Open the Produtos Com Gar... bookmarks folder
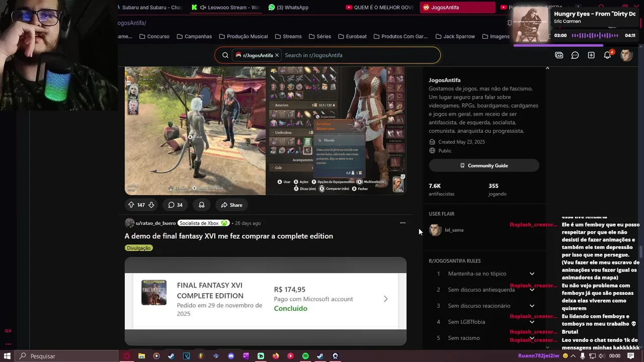Image resolution: width=644 pixels, height=362 pixels. click(x=400, y=36)
